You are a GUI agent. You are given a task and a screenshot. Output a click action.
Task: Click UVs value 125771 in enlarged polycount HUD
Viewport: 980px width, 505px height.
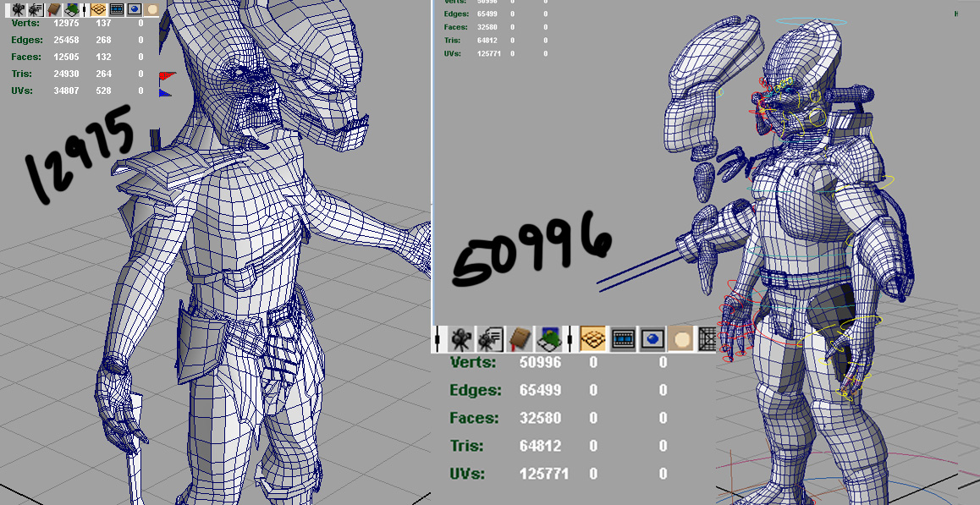coord(545,474)
